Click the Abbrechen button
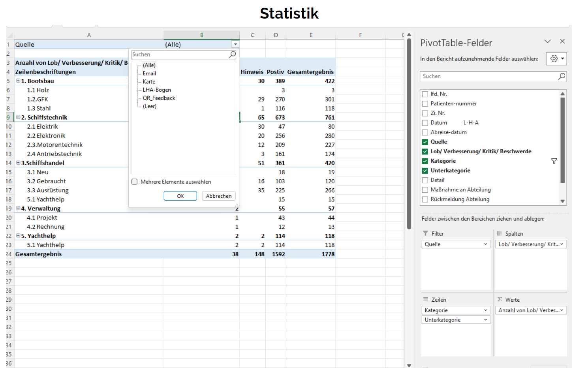This screenshot has height=368, width=588. 219,196
